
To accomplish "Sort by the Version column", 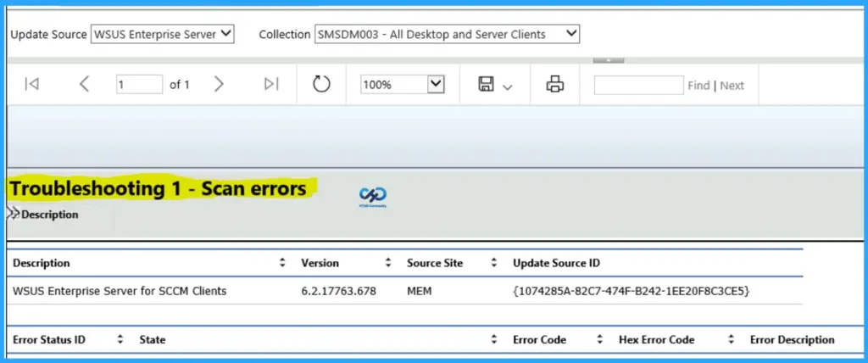I will coord(388,263).
